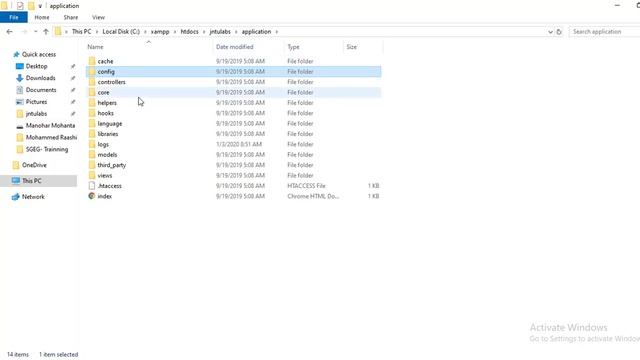Select This PC in navigation pane
Screen dimensions: 640x360
point(32,181)
